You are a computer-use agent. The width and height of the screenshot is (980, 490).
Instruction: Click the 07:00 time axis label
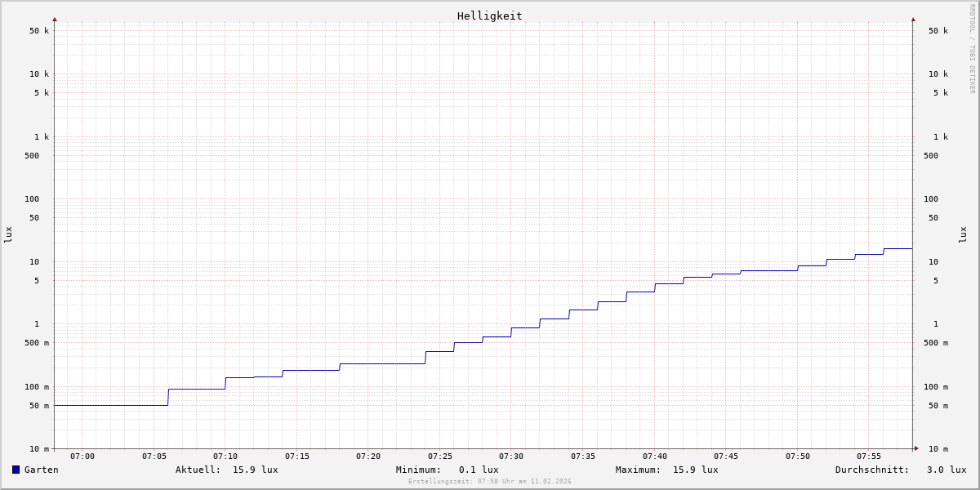click(x=82, y=457)
